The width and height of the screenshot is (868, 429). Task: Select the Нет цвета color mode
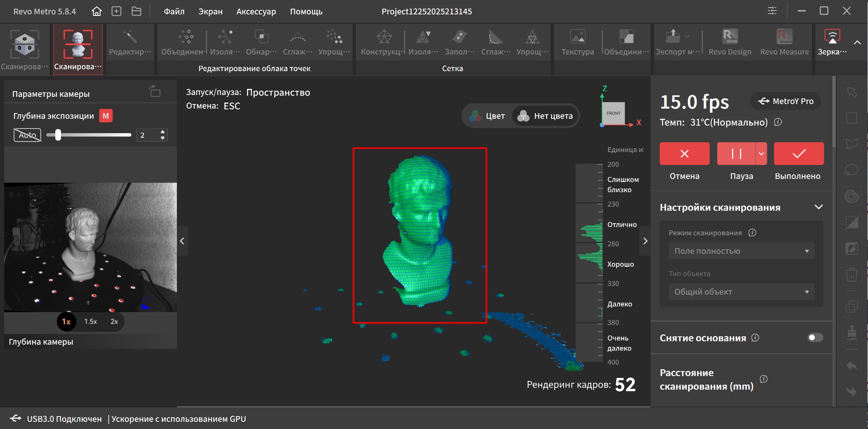pyautogui.click(x=545, y=116)
